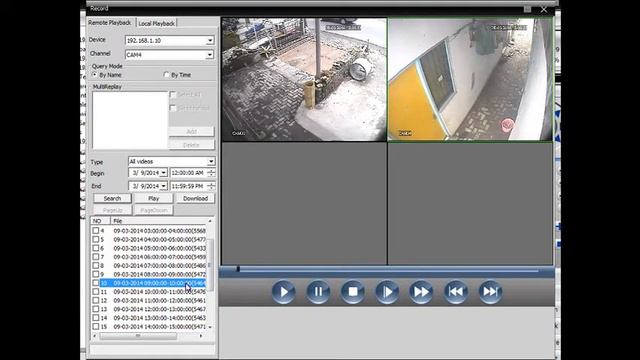Check the box for file number 9

point(96,274)
